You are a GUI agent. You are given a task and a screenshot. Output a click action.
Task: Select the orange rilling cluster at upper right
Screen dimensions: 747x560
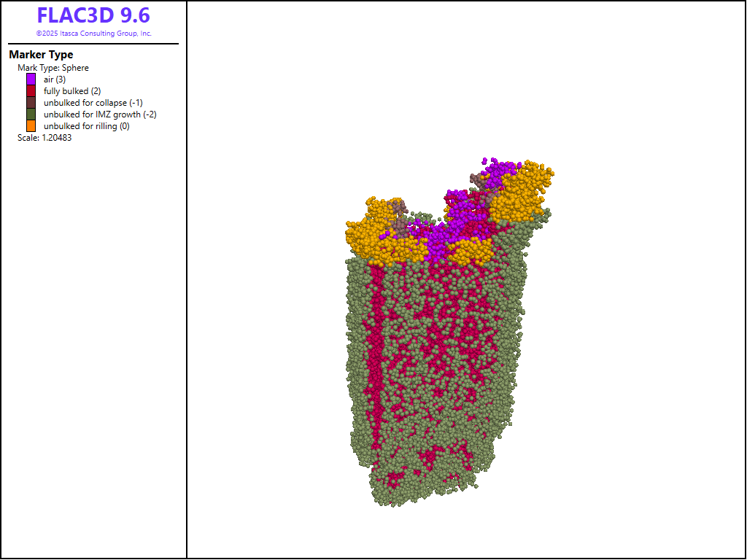(x=522, y=190)
